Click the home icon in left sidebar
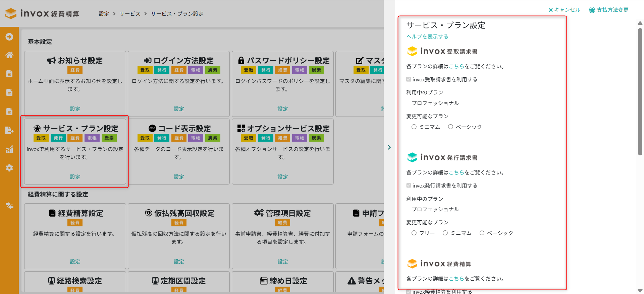The width and height of the screenshot is (644, 294). point(9,55)
